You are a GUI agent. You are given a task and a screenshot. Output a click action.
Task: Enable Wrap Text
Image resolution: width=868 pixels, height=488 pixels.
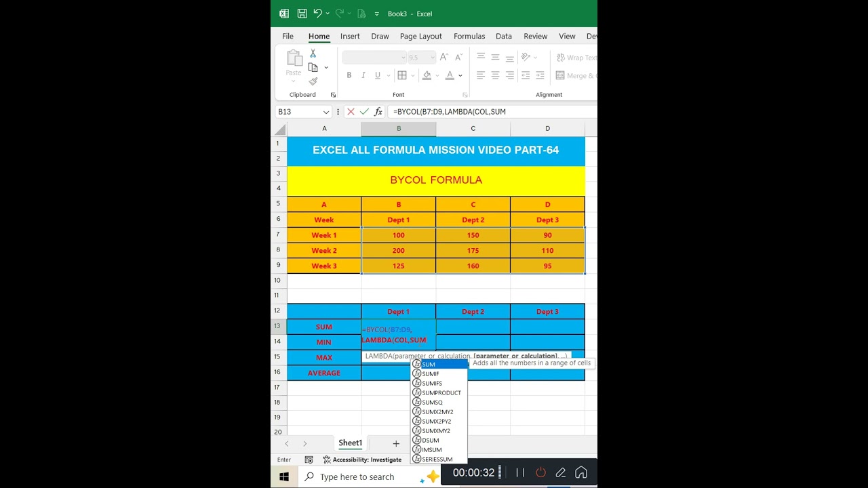click(576, 58)
